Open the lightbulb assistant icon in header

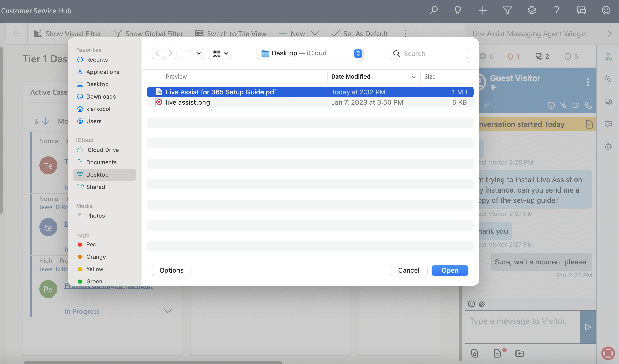tap(458, 11)
